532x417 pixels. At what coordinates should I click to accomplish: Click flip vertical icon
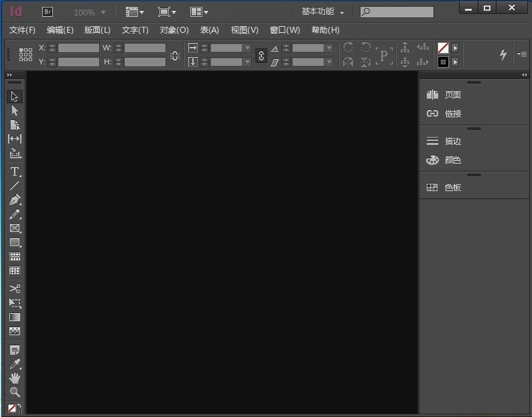coord(365,62)
